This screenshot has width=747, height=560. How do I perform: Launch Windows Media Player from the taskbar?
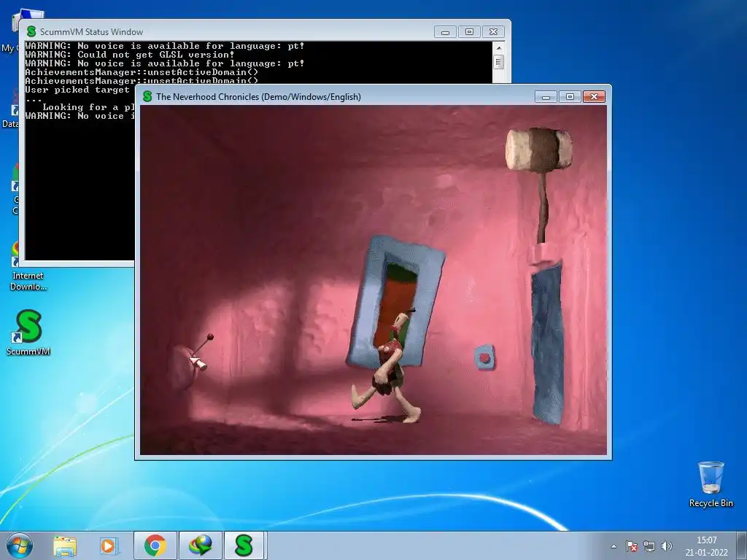(109, 545)
